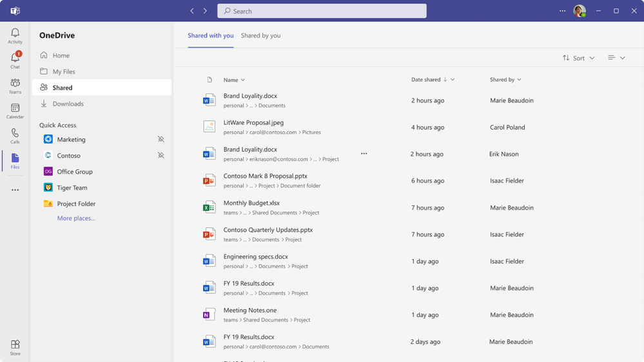Image resolution: width=644 pixels, height=362 pixels.
Task: Select the Office Group quick access label
Action: point(75,171)
